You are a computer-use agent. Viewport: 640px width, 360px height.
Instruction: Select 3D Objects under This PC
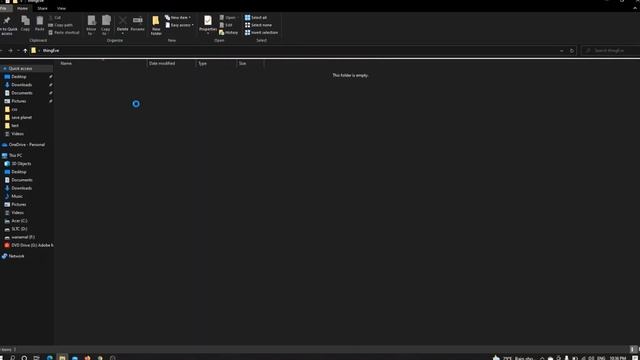pos(21,164)
